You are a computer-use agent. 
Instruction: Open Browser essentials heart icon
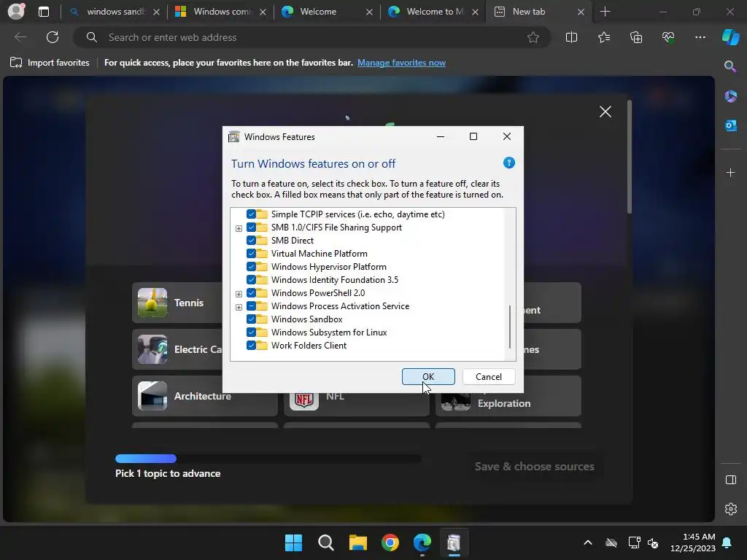[668, 37]
